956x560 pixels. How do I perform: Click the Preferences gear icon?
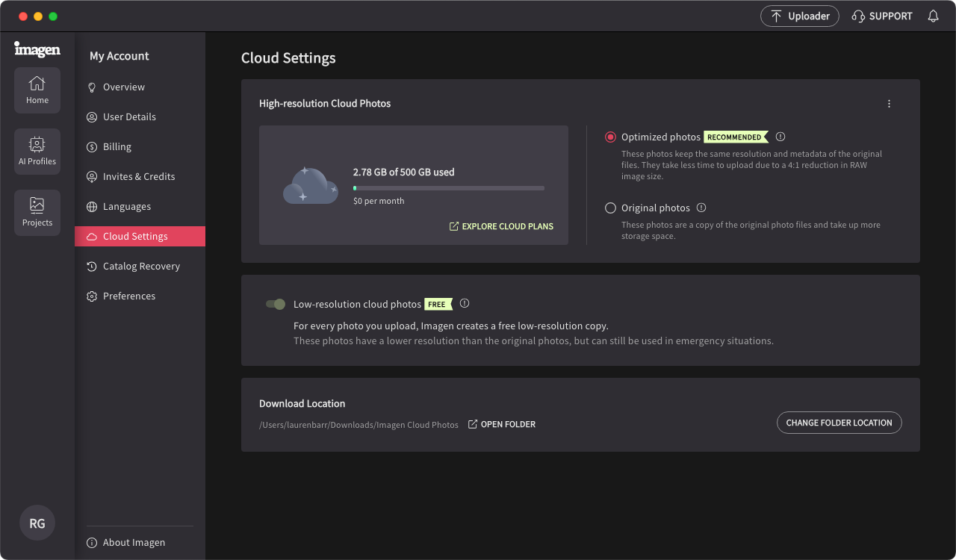[x=92, y=296]
